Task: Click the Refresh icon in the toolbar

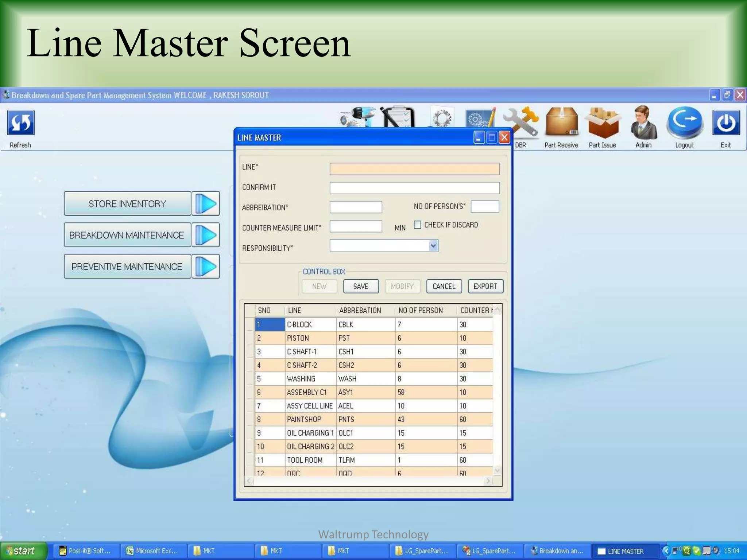Action: click(x=21, y=123)
